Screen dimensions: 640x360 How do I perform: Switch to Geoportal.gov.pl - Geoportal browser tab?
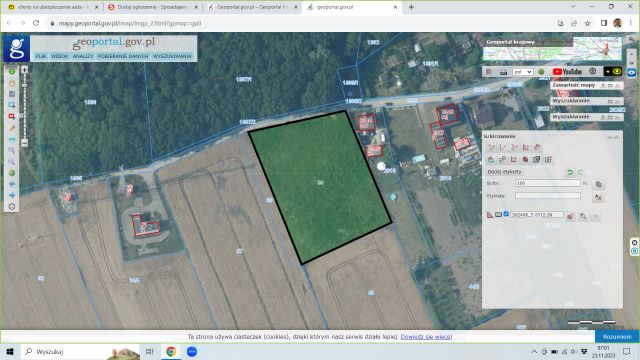252,7
